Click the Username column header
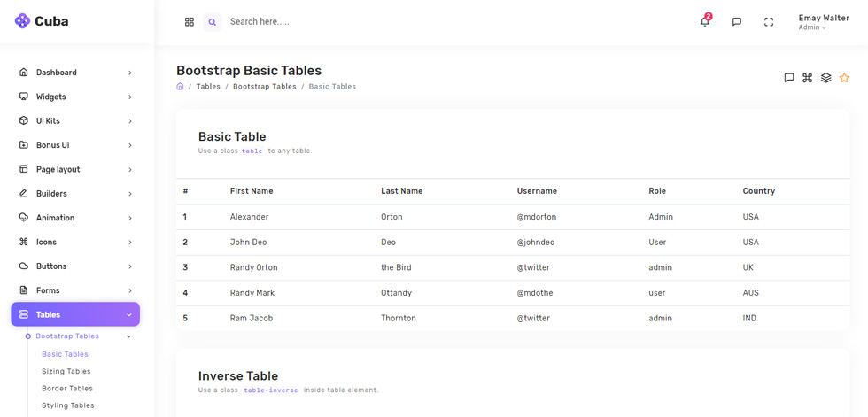The height and width of the screenshot is (417, 868). click(x=537, y=191)
